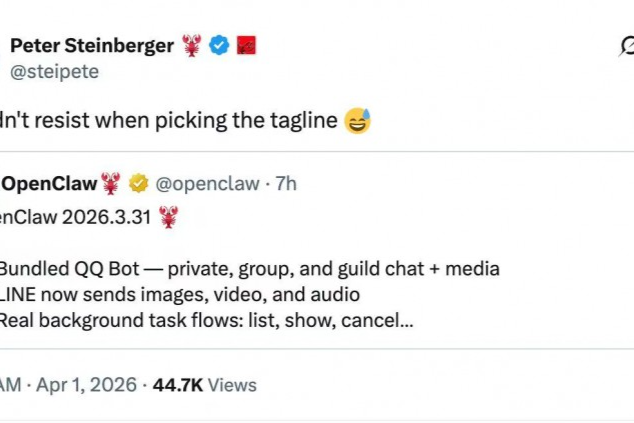Click the OpenClaw 2026.3.31 release title line

coord(75,217)
